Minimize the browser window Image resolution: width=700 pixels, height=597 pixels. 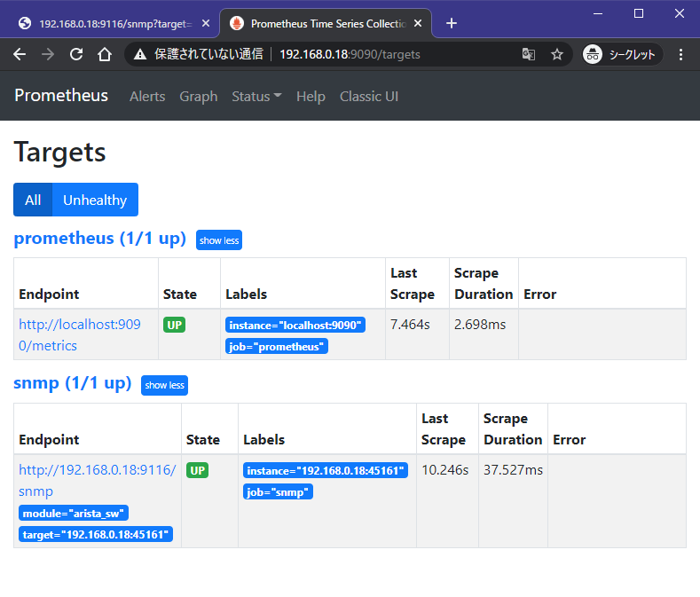(x=598, y=14)
